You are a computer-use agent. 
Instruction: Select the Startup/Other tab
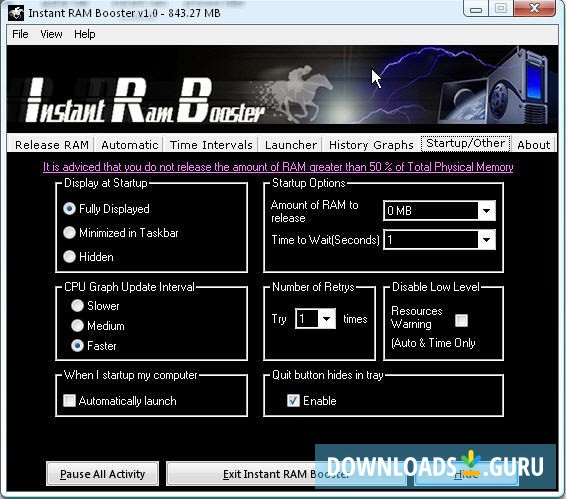[466, 143]
